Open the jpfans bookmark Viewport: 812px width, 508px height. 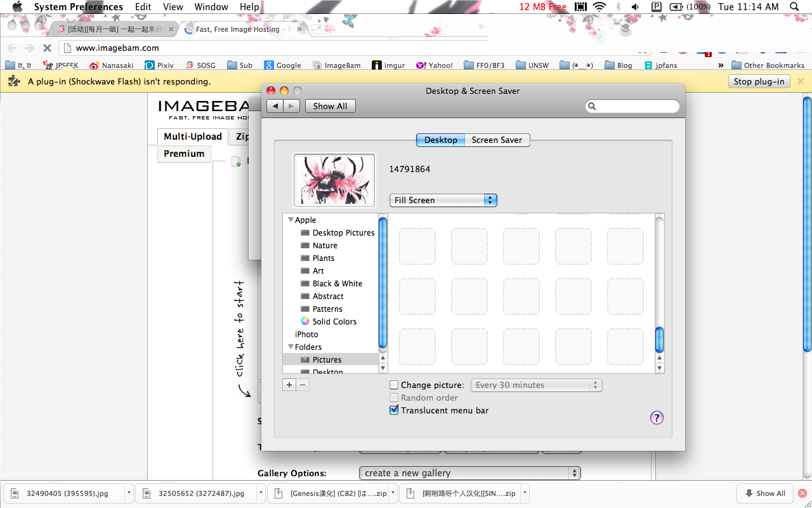pyautogui.click(x=660, y=65)
